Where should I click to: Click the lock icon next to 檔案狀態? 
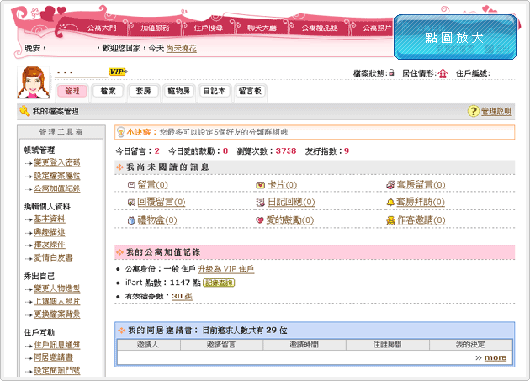pos(391,73)
